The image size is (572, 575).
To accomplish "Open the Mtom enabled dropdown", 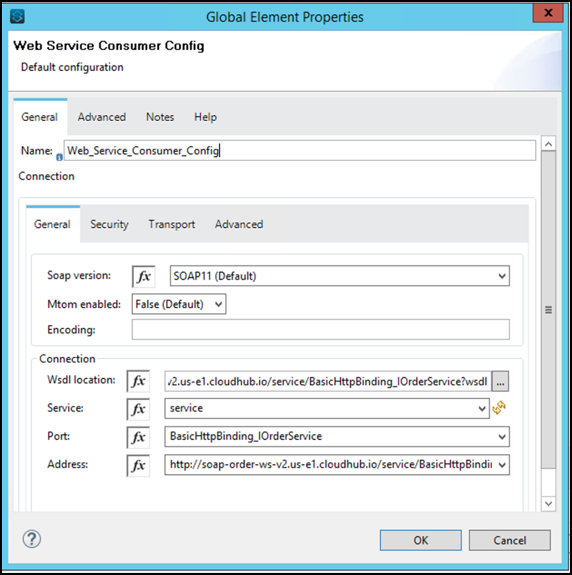I will (179, 304).
